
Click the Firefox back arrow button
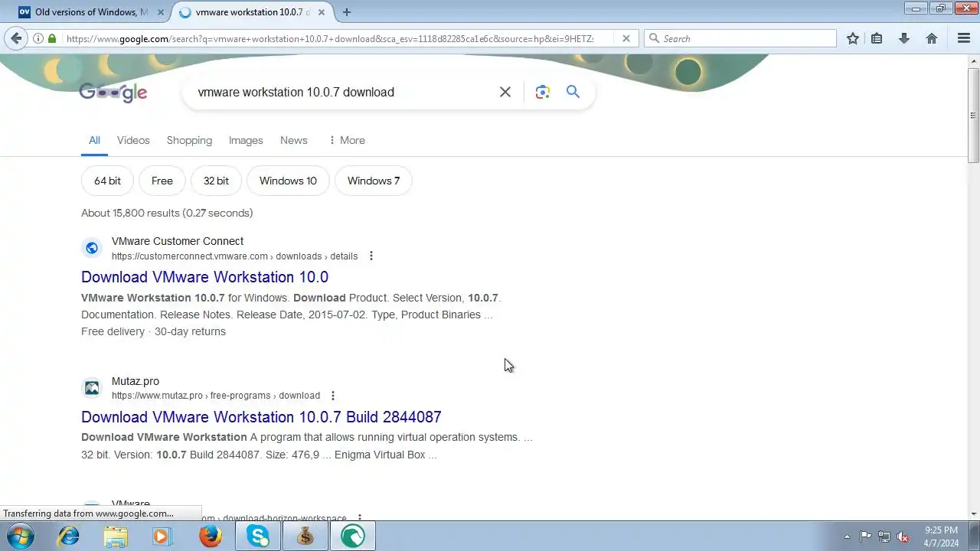point(16,38)
